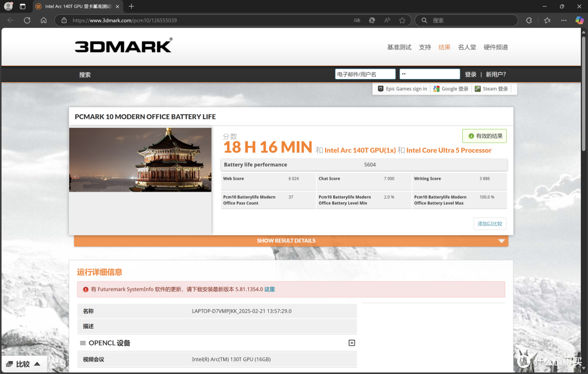Click the LAPTOP-D7VMPJKK name value
Image resolution: width=588 pixels, height=374 pixels.
point(242,311)
